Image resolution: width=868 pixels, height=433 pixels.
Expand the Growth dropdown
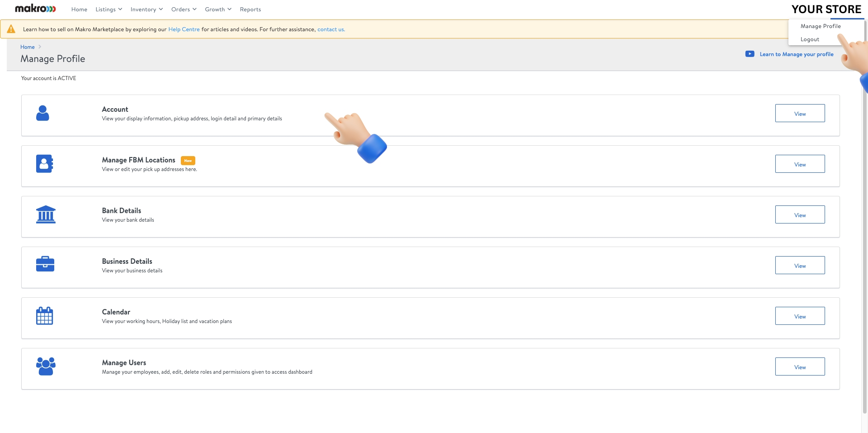coord(217,9)
